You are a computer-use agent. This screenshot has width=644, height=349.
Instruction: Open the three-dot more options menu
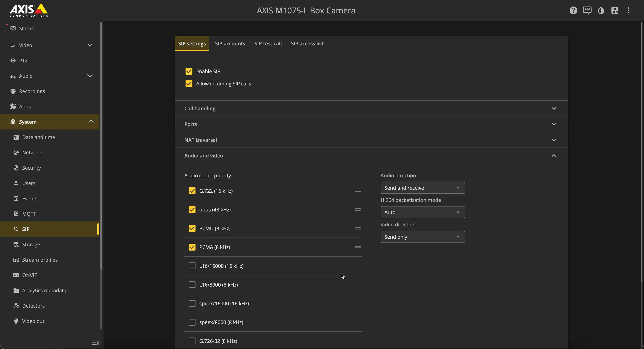point(628,11)
